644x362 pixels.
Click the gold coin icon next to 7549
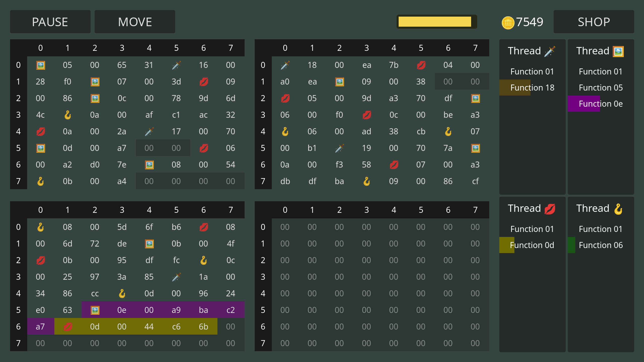click(x=508, y=23)
